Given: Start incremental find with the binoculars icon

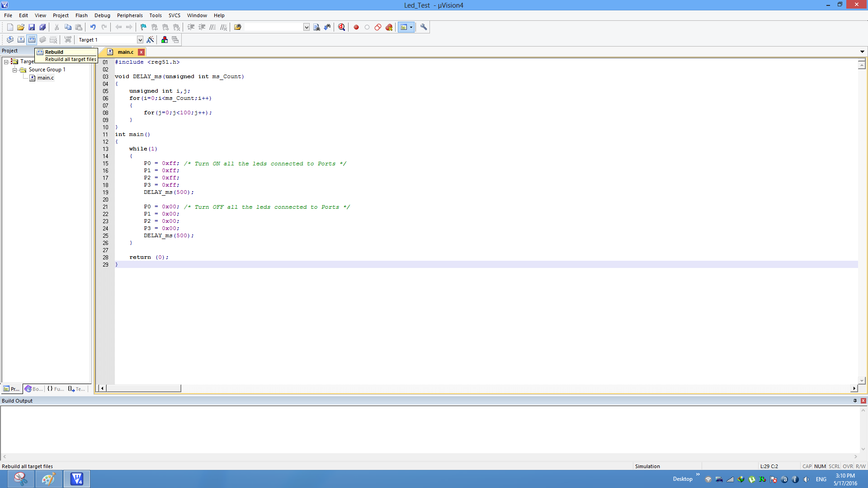Looking at the screenshot, I should point(327,27).
